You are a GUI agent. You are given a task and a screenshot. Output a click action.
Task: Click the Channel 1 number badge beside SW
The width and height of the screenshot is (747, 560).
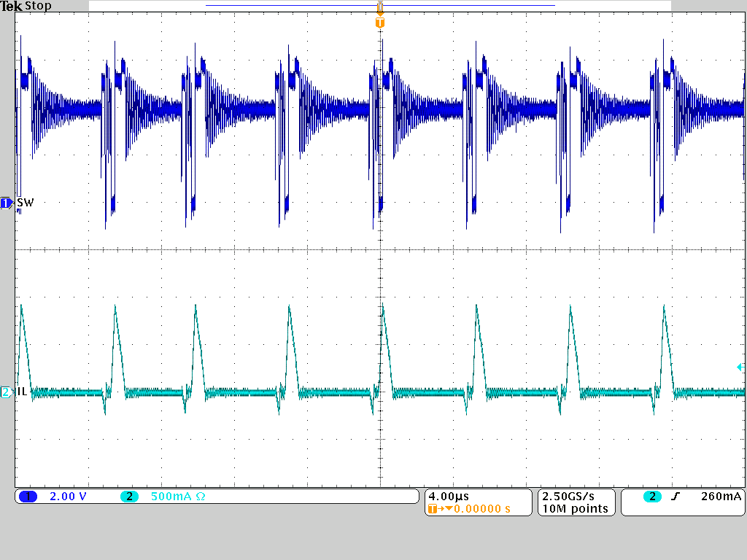coord(6,204)
